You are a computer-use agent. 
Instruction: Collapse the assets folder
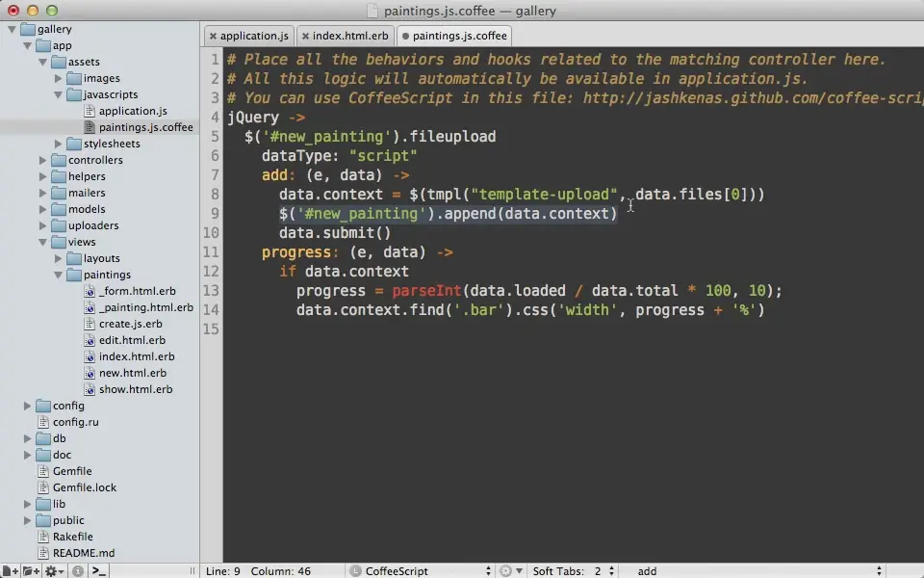[42, 62]
